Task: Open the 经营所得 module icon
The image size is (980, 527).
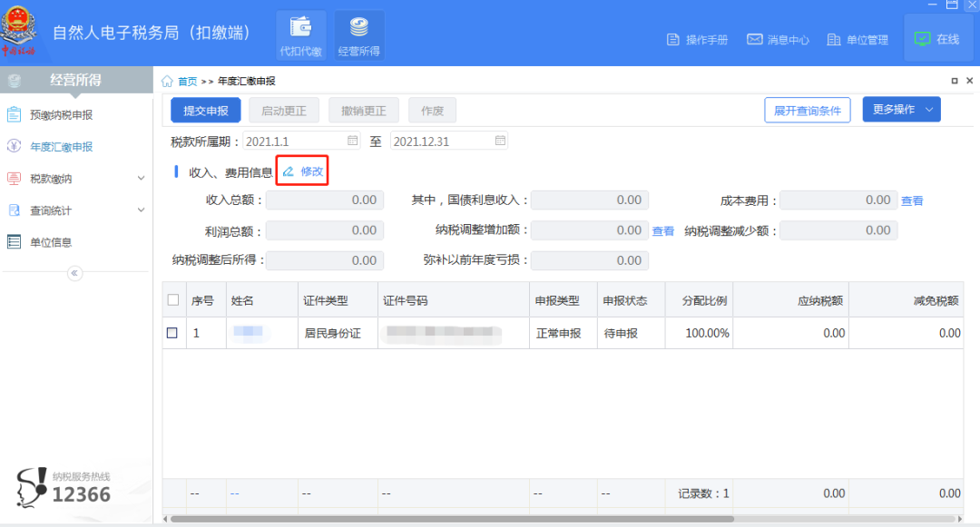Action: pos(358,36)
